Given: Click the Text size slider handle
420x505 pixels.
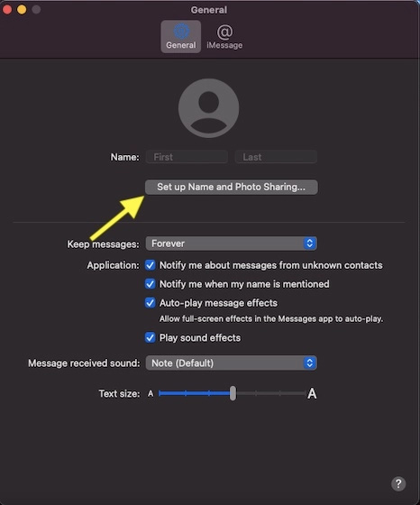Looking at the screenshot, I should click(x=233, y=393).
